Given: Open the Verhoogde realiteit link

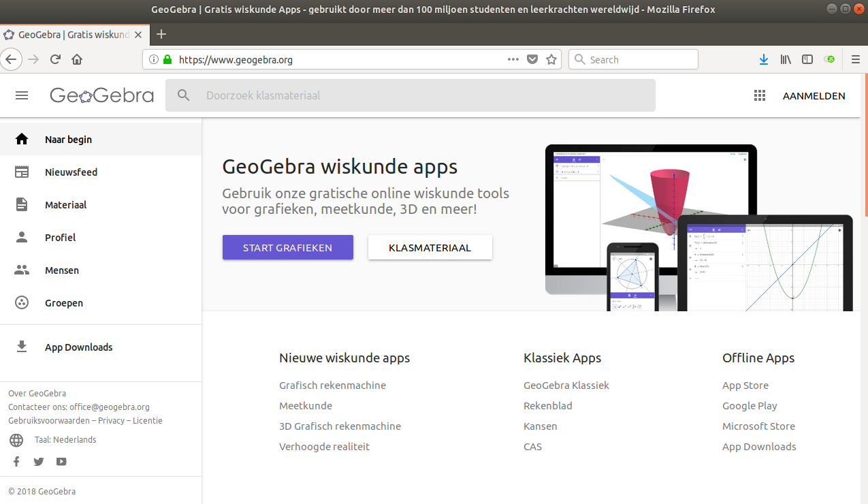Looking at the screenshot, I should point(324,447).
